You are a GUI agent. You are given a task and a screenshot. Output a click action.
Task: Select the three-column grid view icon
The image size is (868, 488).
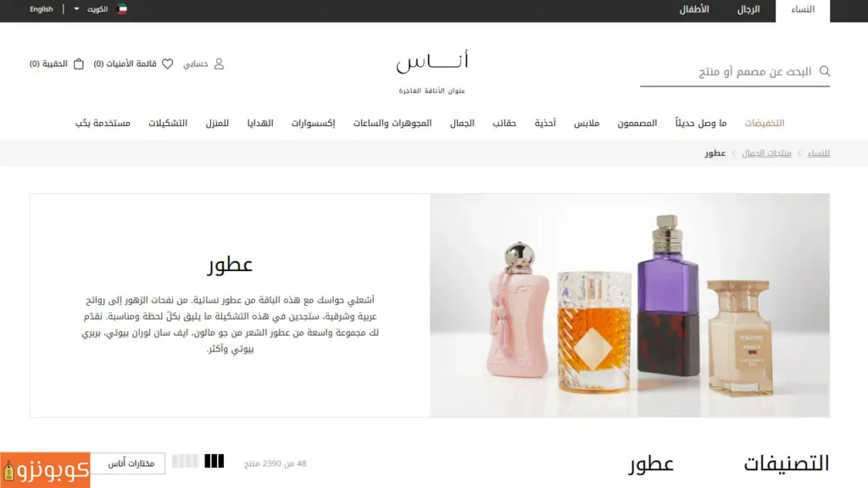[x=214, y=461]
